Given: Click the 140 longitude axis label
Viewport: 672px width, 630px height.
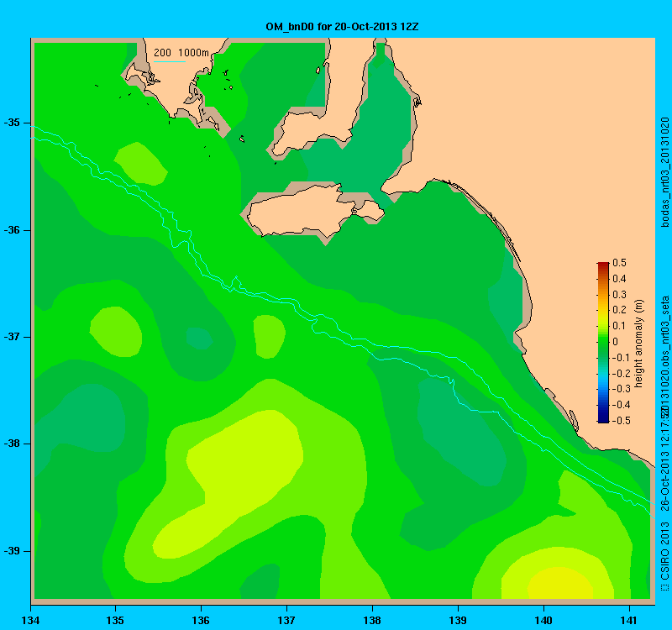Looking at the screenshot, I should (543, 620).
